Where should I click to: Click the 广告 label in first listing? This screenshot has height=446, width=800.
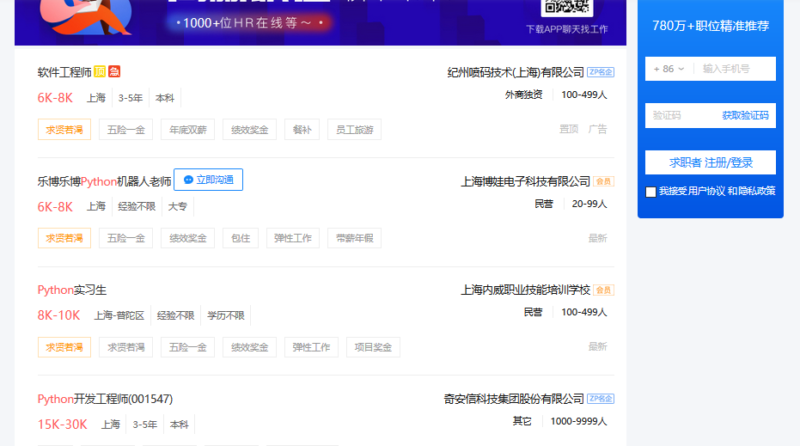597,129
